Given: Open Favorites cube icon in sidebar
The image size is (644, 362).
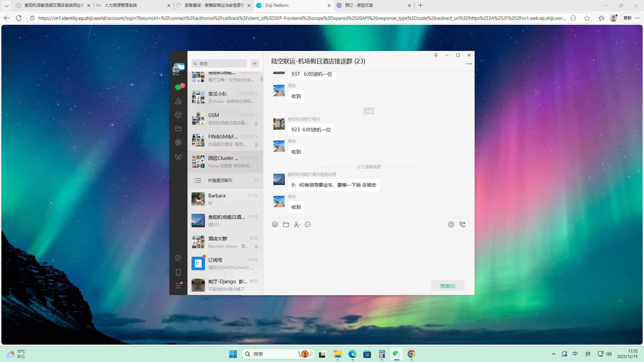Looking at the screenshot, I should 178,115.
